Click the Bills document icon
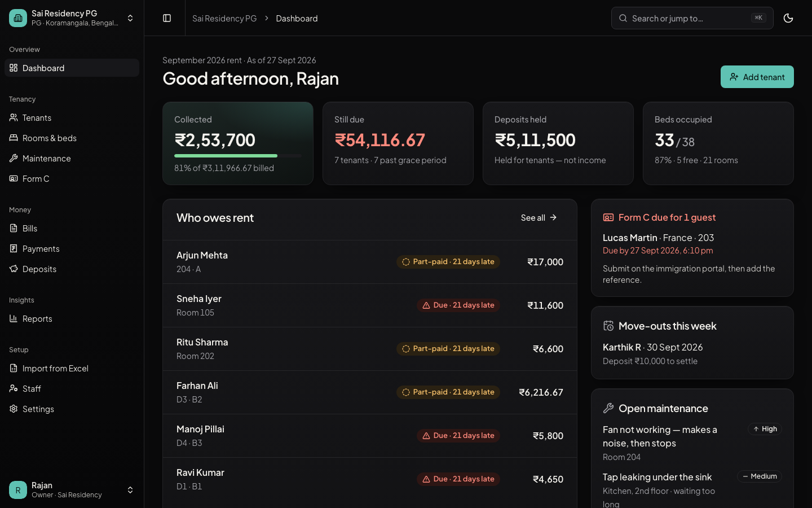This screenshot has height=508, width=812. click(x=14, y=228)
